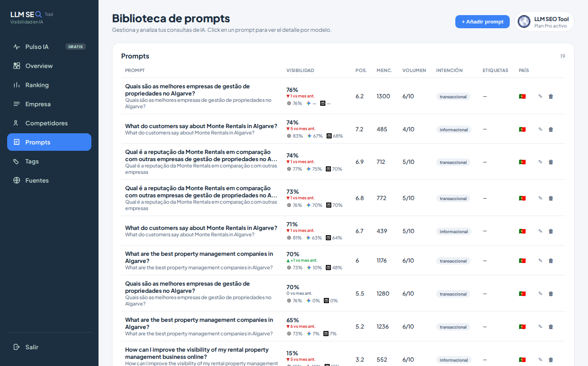588x366 pixels.
Task: Edit the first Quais são as melhores prompt
Action: pos(540,96)
